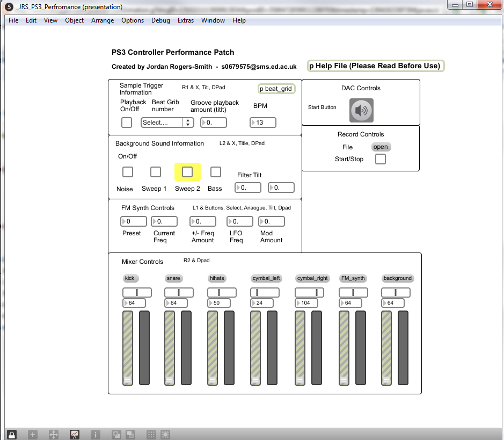The width and height of the screenshot is (504, 440).
Task: Open the View menu
Action: pos(51,20)
